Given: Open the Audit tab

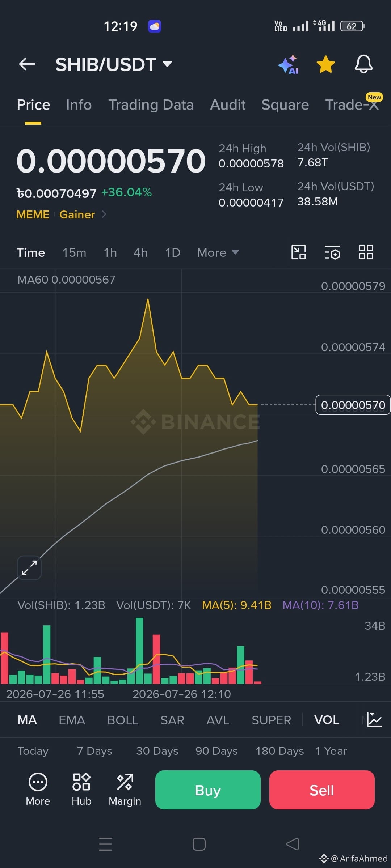Looking at the screenshot, I should coord(228,105).
